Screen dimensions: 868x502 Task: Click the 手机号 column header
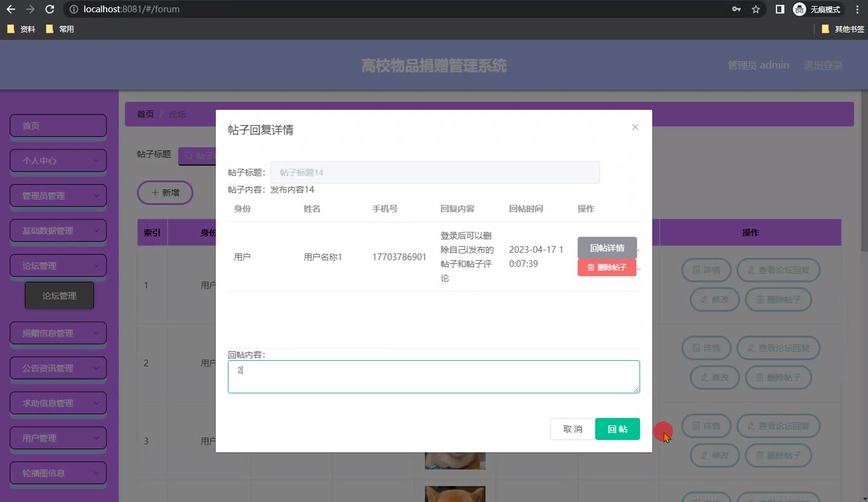[x=385, y=209]
